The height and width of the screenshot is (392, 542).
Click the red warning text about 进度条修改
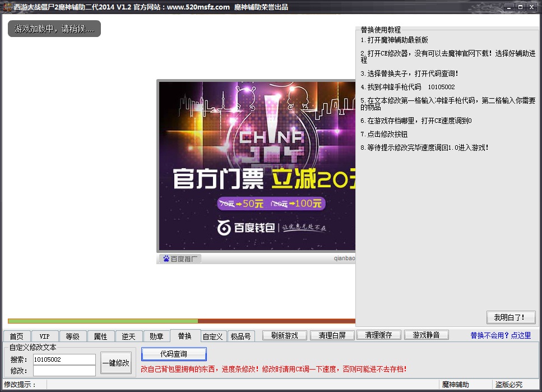[274, 369]
